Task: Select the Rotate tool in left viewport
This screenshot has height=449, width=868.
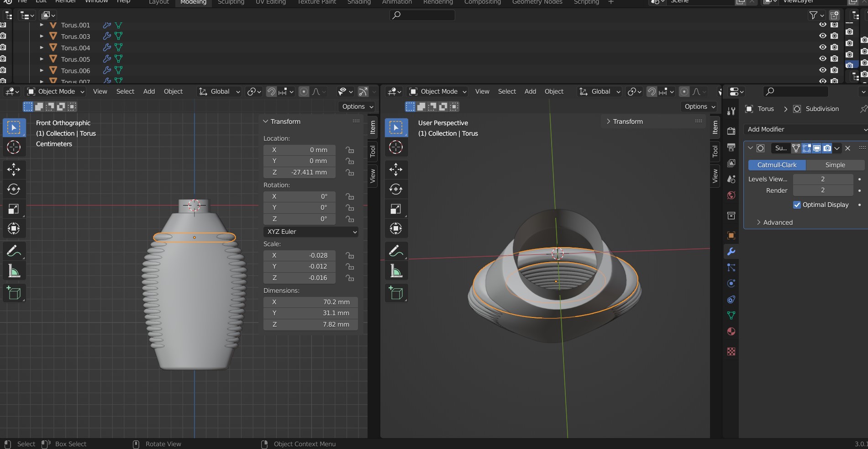Action: tap(14, 189)
